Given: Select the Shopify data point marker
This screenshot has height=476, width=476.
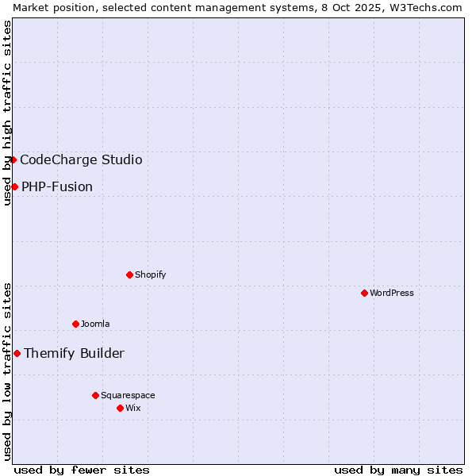Looking at the screenshot, I should tap(129, 274).
